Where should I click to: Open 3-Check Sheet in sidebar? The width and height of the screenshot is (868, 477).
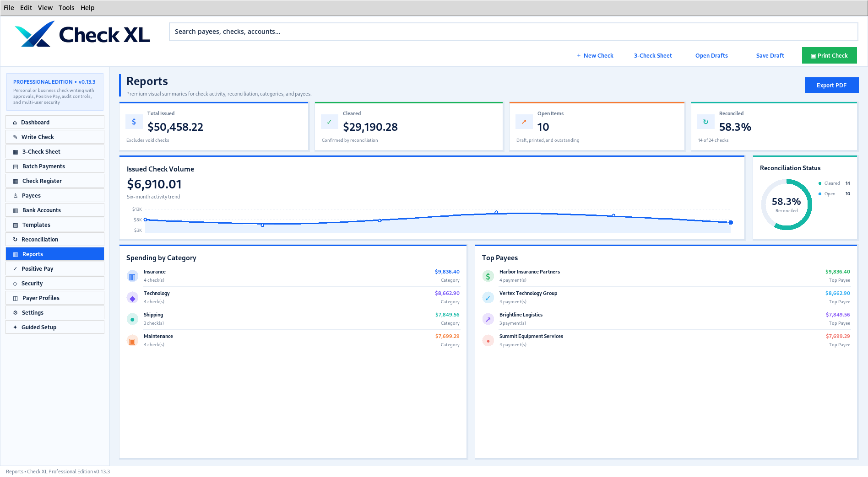[55, 151]
